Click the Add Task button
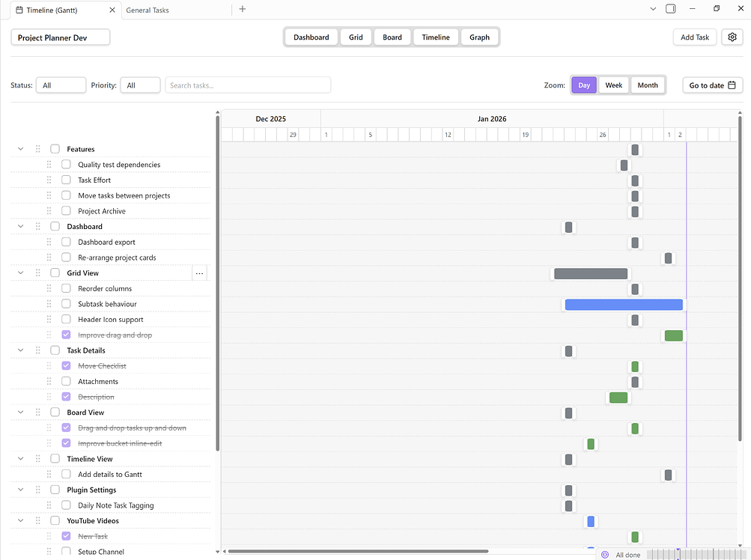 coord(695,37)
